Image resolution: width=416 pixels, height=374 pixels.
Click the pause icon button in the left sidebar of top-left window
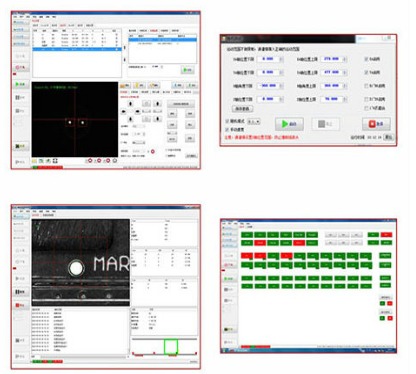(x=20, y=97)
